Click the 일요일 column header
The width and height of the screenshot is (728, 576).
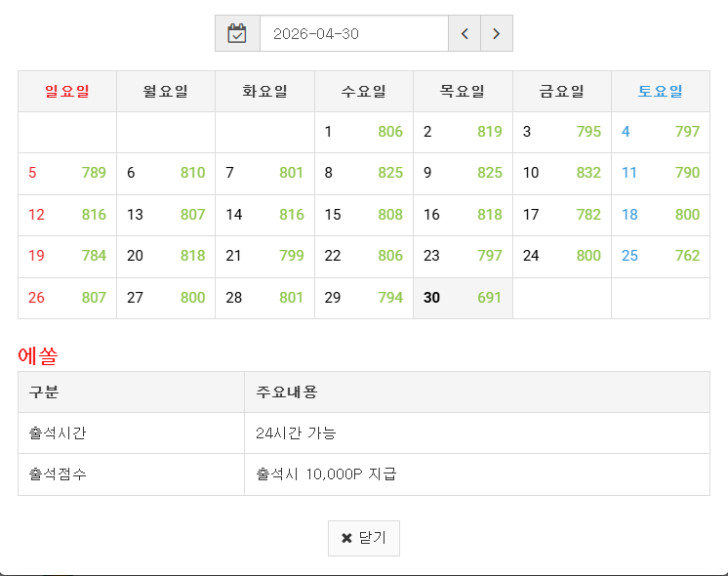[67, 92]
